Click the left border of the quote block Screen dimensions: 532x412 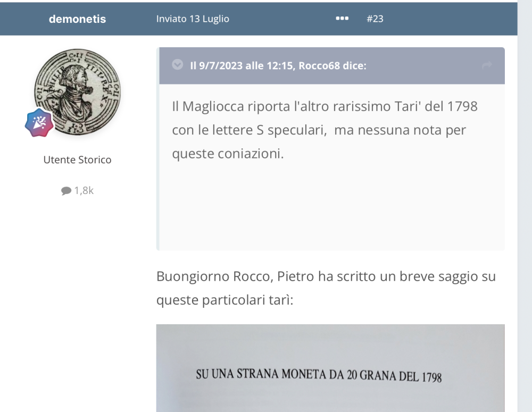pos(157,159)
